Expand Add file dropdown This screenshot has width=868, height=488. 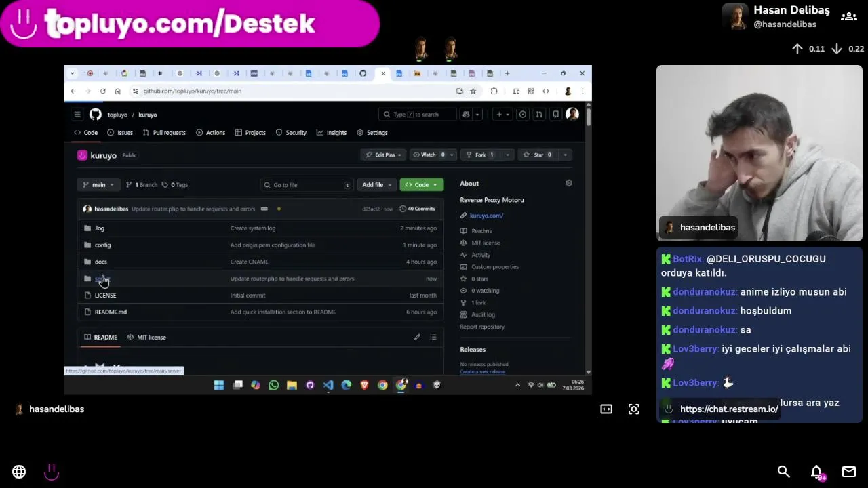click(x=376, y=184)
